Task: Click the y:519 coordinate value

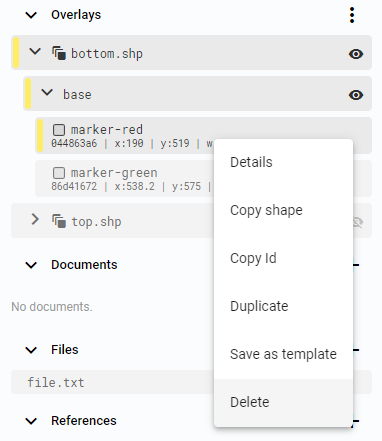Action: pos(175,143)
